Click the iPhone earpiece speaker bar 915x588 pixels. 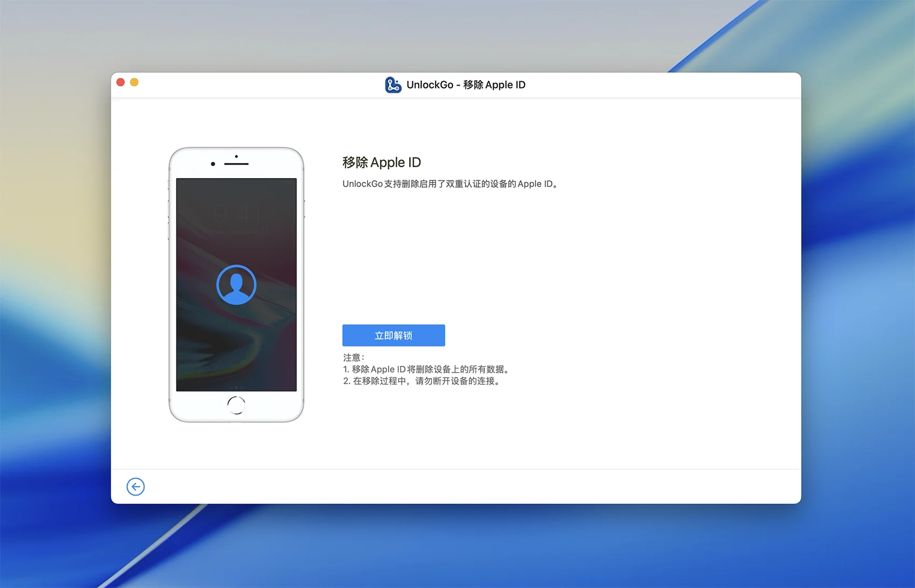pos(236,164)
